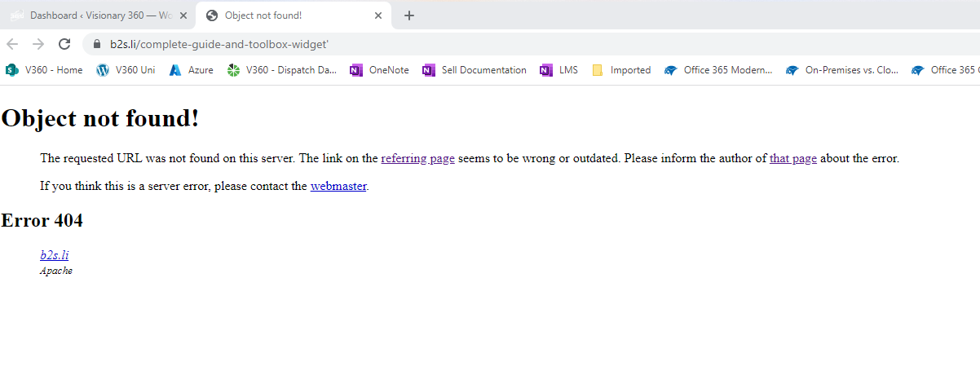Screen dimensions: 980x375
Task: Click the browser back arrow
Action: point(12,44)
